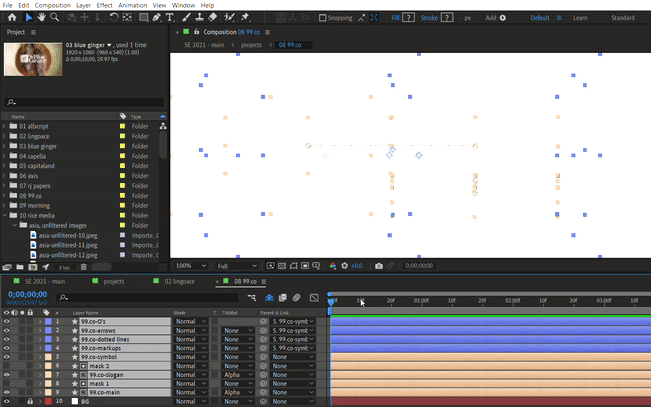
Task: Click the snapshot camera icon below the viewer
Action: [x=379, y=266]
